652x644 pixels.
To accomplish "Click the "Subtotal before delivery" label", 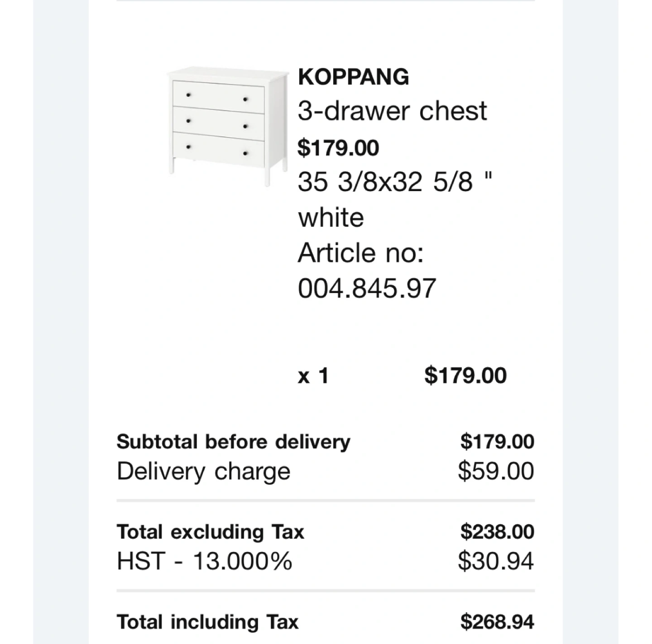I will 233,442.
